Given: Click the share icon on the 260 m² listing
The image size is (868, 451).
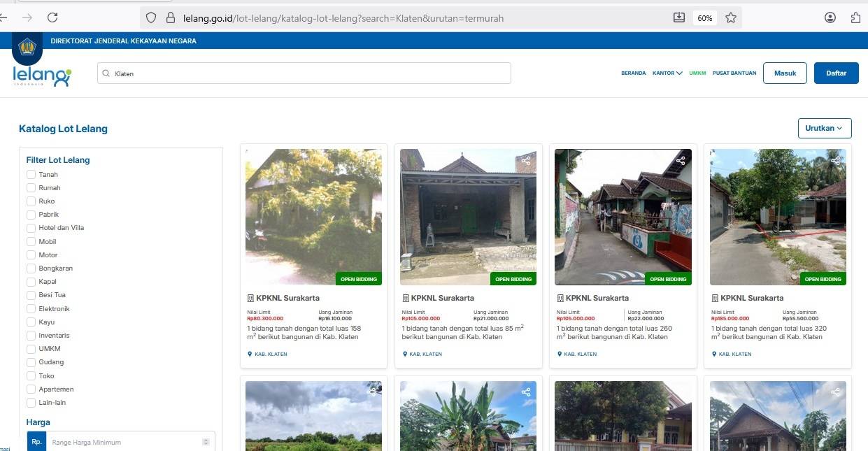Looking at the screenshot, I should tap(681, 161).
